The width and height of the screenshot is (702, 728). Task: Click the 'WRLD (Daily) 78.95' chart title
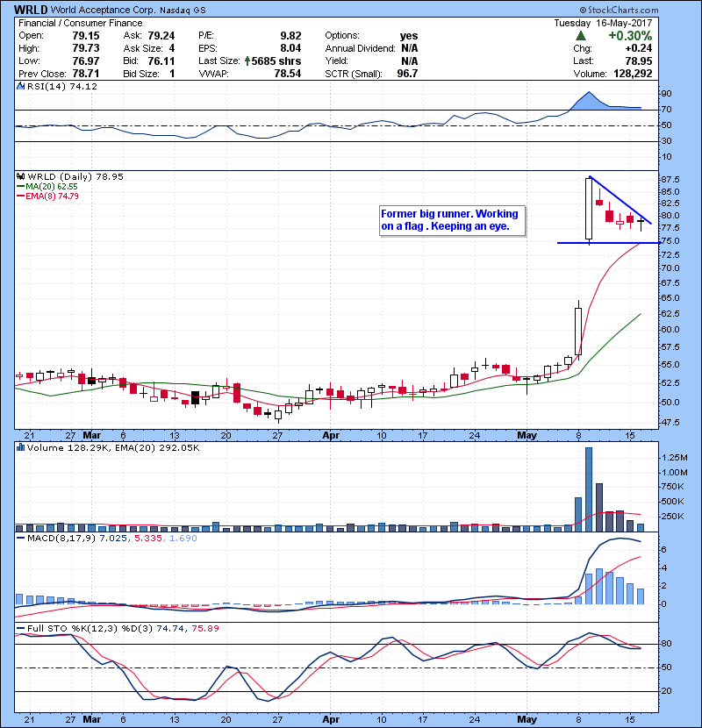click(75, 177)
